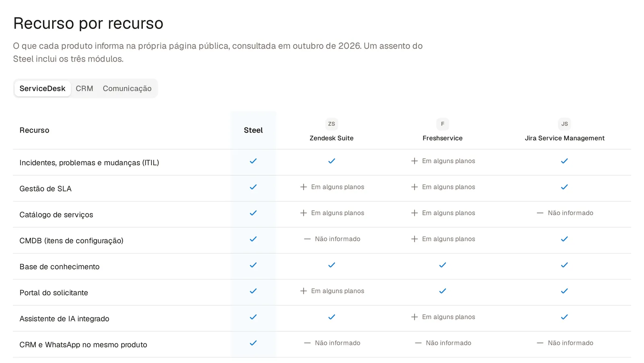Click 'CRM e WhatsApp no mesmo produto' label

click(x=83, y=345)
